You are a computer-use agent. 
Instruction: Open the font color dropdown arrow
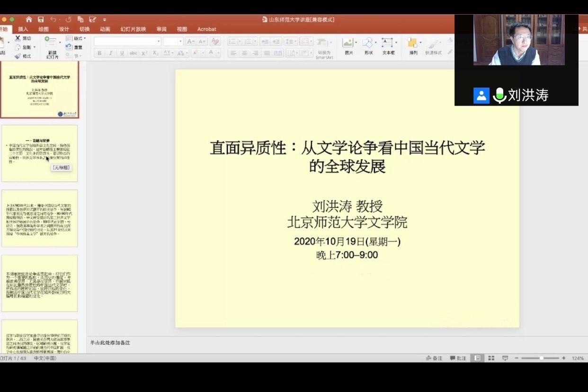tap(218, 53)
